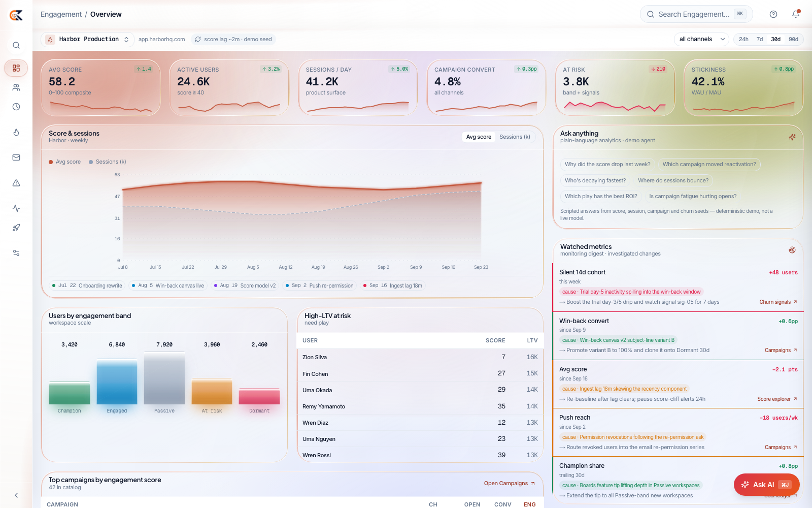The height and width of the screenshot is (508, 812).
Task: Click the At risk band bar
Action: (212, 391)
